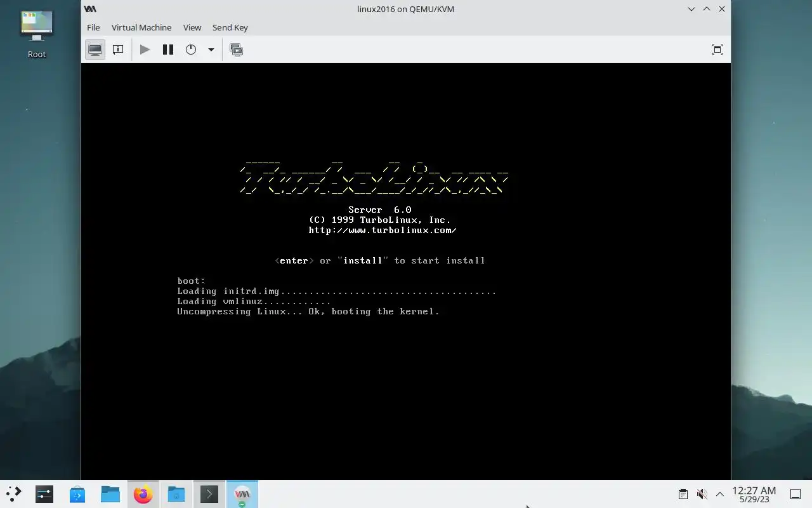
Task: Toggle muted audio volume icon
Action: click(x=702, y=494)
